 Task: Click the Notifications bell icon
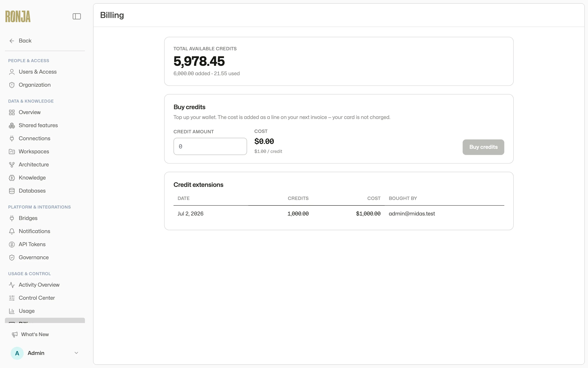(x=12, y=231)
